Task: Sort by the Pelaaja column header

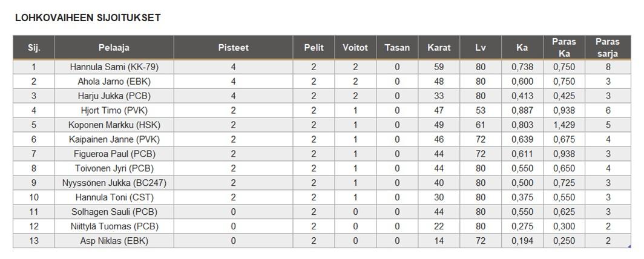Action: pyautogui.click(x=114, y=47)
